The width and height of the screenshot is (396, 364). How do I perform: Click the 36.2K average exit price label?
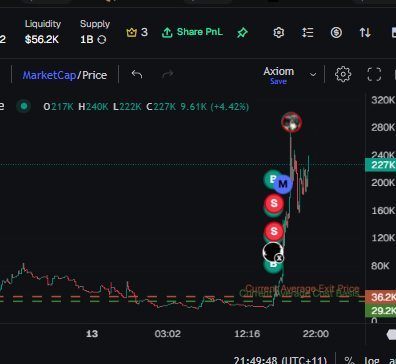[x=381, y=297]
